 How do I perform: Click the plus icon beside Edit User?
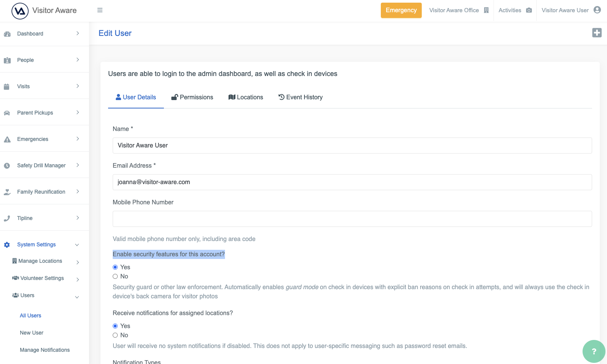pos(597,33)
